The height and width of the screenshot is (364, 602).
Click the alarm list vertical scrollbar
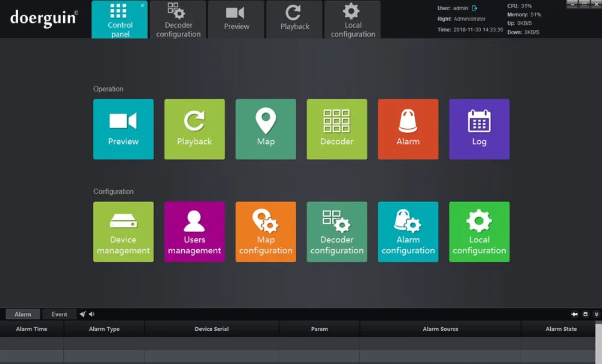tap(598, 343)
